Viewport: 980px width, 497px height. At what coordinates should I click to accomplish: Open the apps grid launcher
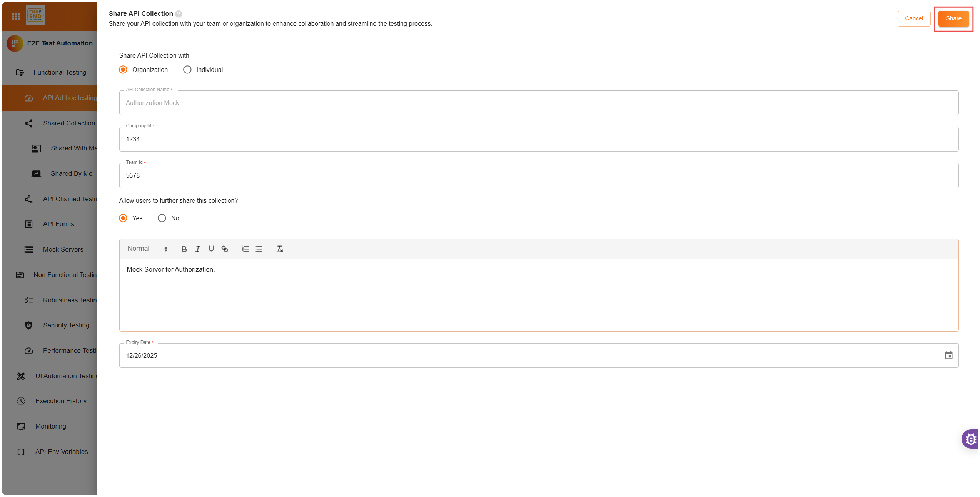click(16, 16)
